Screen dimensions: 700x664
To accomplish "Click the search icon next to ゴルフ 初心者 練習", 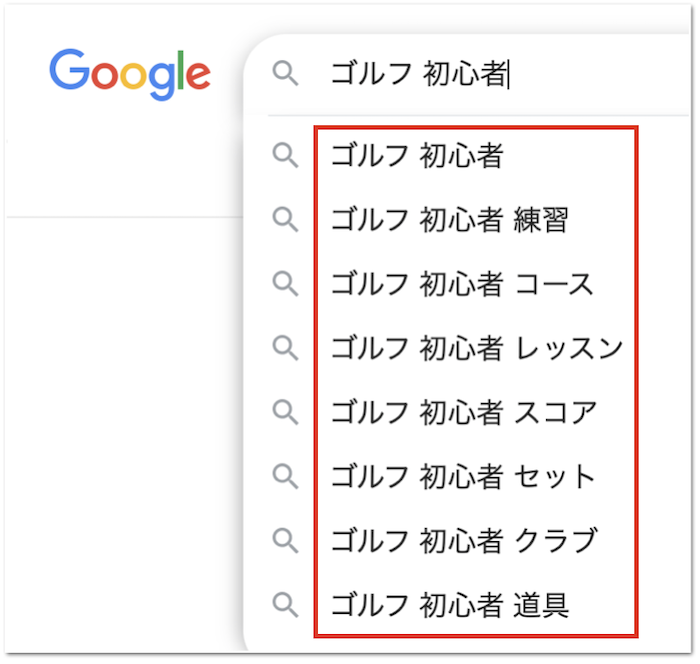I will 286,220.
